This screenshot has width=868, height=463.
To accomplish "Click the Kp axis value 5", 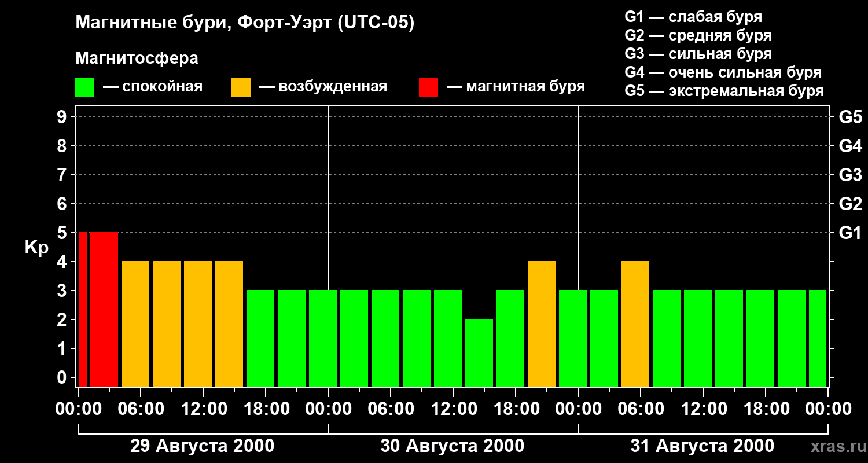I will point(63,233).
